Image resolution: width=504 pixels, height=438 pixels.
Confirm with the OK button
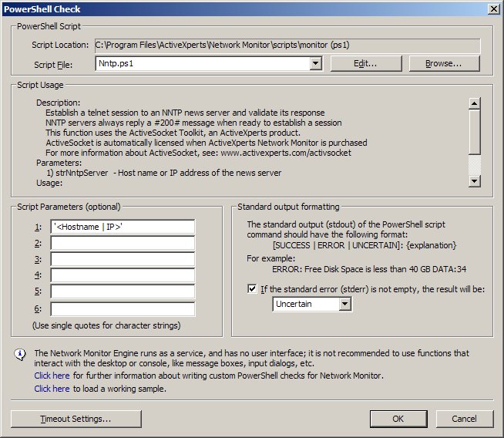(x=398, y=419)
